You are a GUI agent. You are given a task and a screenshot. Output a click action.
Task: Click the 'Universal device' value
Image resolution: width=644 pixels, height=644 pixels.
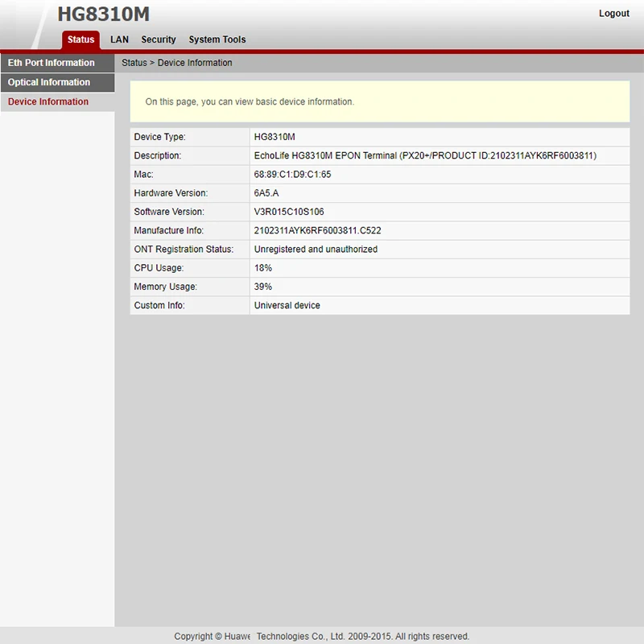(287, 306)
